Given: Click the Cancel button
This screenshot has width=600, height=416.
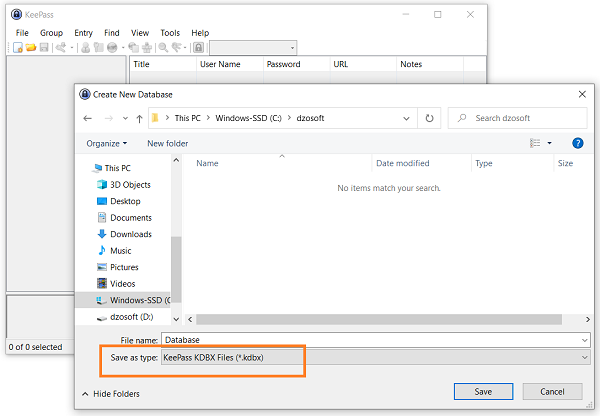Looking at the screenshot, I should [x=552, y=392].
